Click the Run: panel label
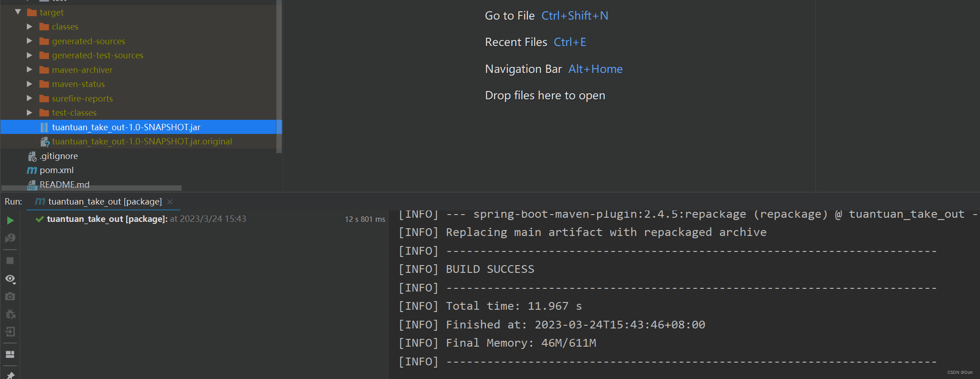980x379 pixels. (13, 202)
